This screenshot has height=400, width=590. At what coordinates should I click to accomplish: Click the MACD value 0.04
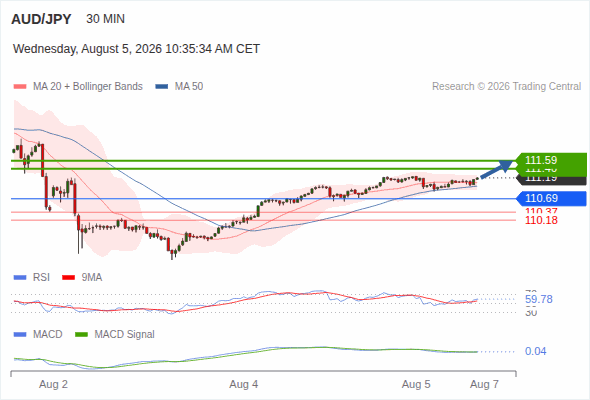(x=536, y=351)
